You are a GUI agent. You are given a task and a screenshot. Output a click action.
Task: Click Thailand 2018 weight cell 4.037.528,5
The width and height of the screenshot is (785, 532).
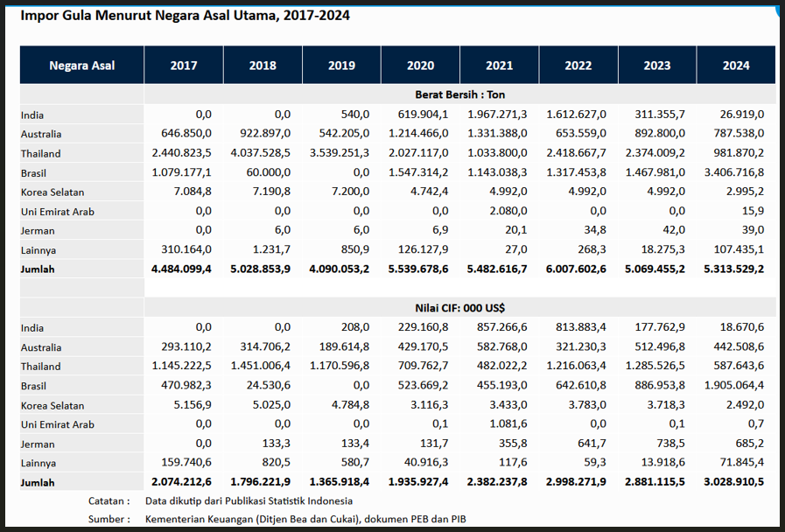[x=259, y=153]
